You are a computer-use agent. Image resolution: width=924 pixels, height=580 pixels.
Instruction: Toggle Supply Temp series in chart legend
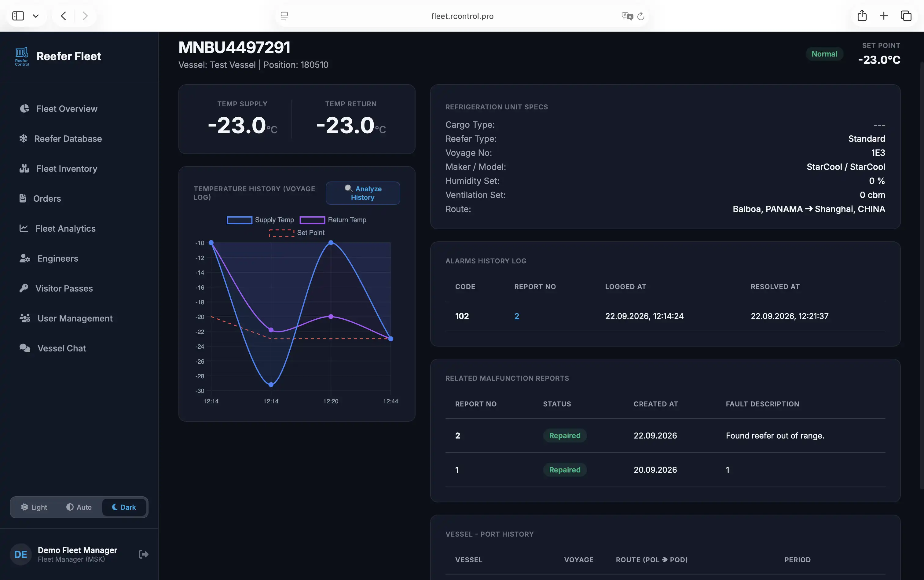[260, 220]
